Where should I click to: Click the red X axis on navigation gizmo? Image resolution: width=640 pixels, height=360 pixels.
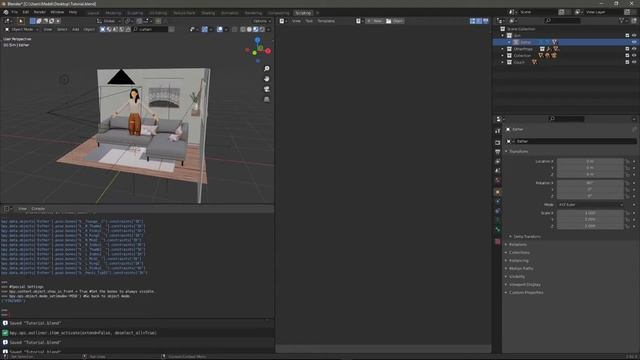click(268, 51)
